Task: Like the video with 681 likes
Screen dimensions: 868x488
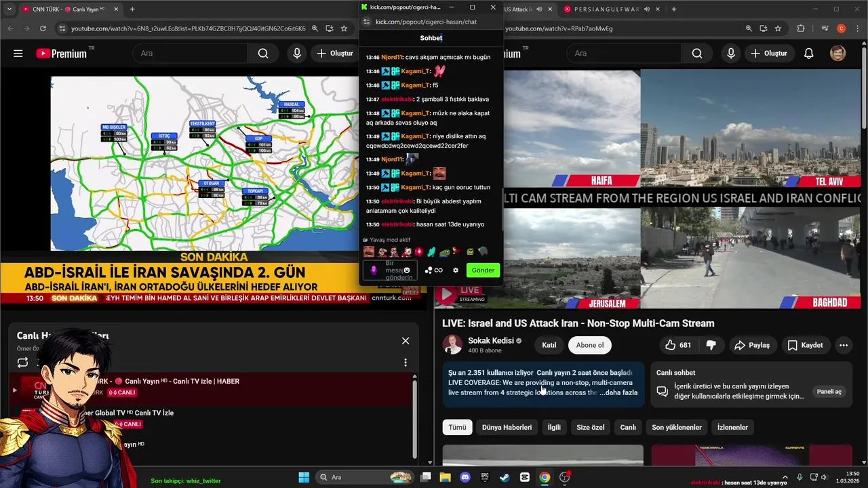Action: 678,345
